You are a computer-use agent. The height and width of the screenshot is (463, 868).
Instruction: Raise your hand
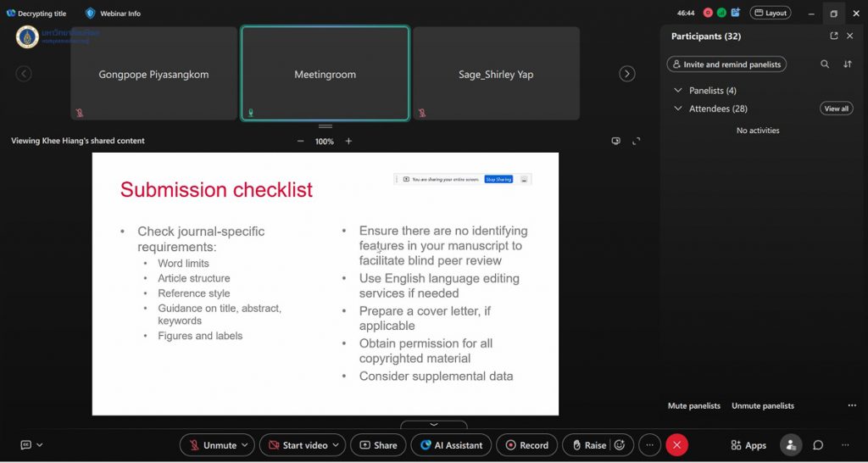[588, 445]
